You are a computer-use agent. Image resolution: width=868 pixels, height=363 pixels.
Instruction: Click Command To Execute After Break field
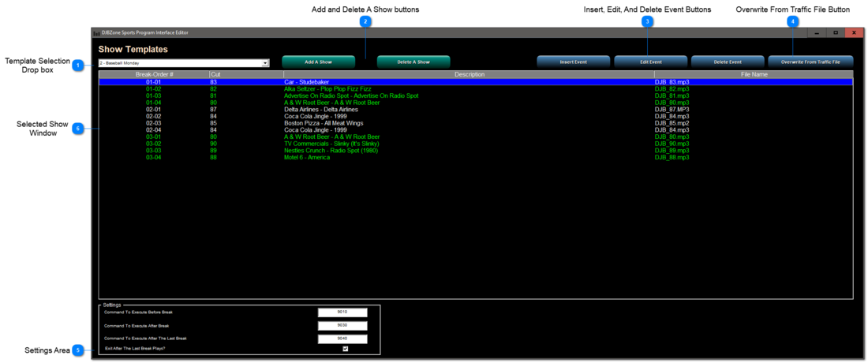pos(342,325)
